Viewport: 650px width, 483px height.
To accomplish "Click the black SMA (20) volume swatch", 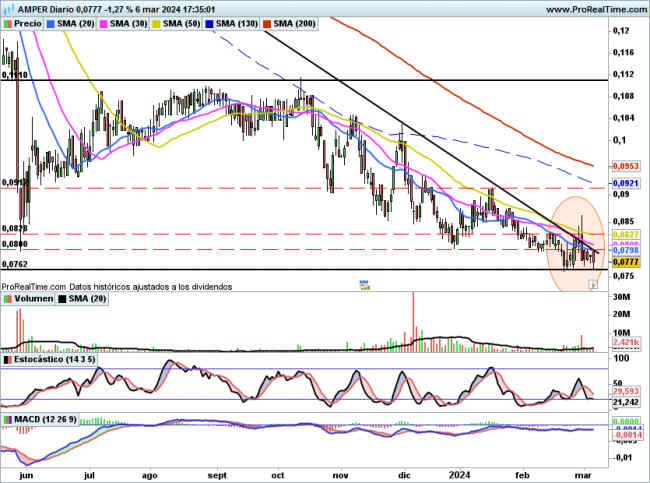I will point(62,299).
